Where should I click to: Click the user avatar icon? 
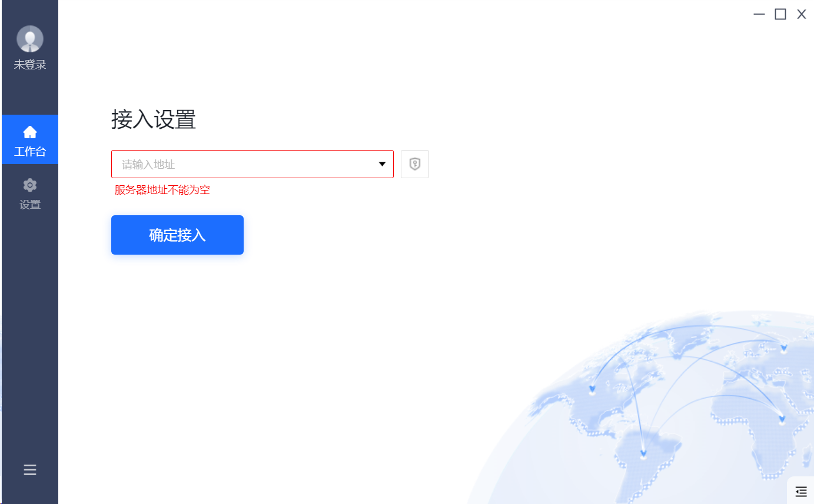coord(30,39)
